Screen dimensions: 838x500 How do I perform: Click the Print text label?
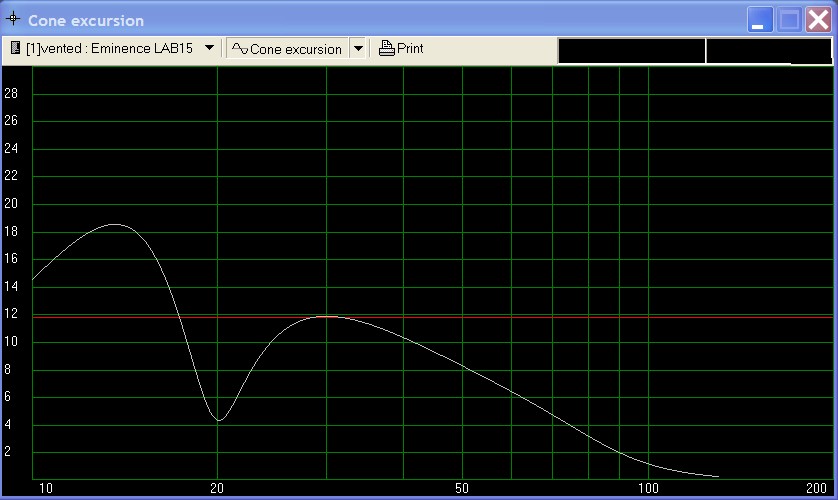(410, 48)
